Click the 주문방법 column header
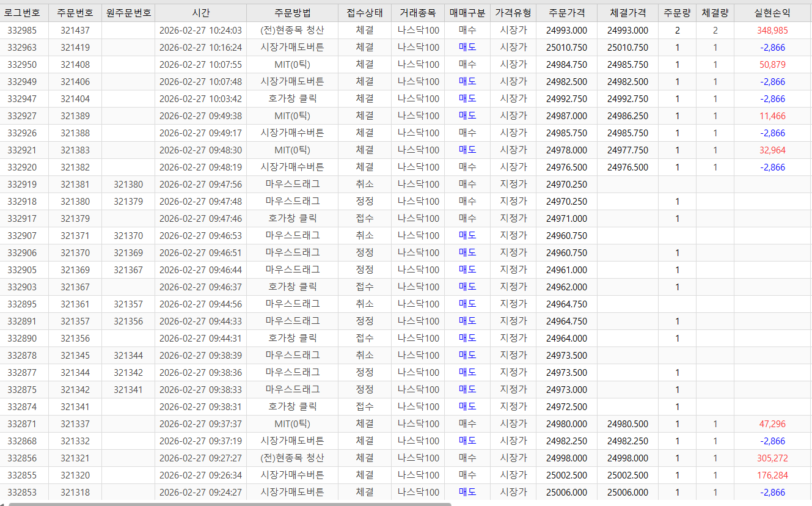This screenshot has height=506, width=812. click(292, 12)
